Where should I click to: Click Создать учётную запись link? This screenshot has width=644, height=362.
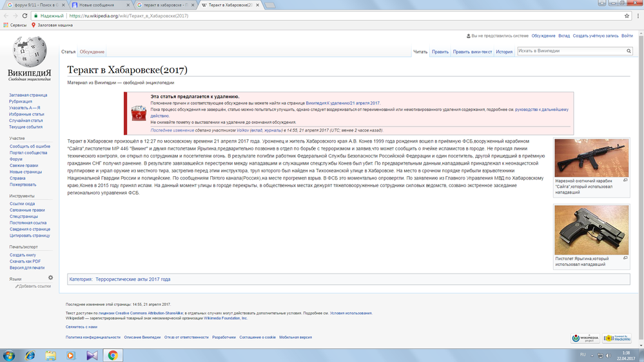[596, 35]
